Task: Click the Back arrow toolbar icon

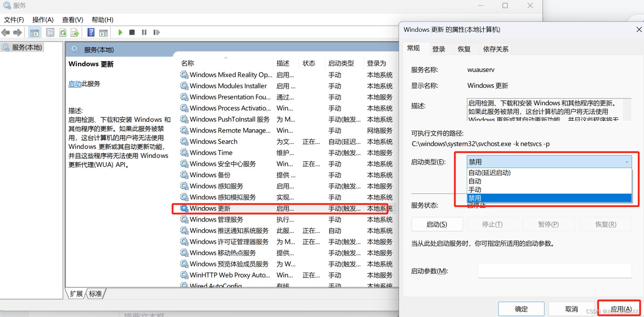Action: click(x=6, y=32)
